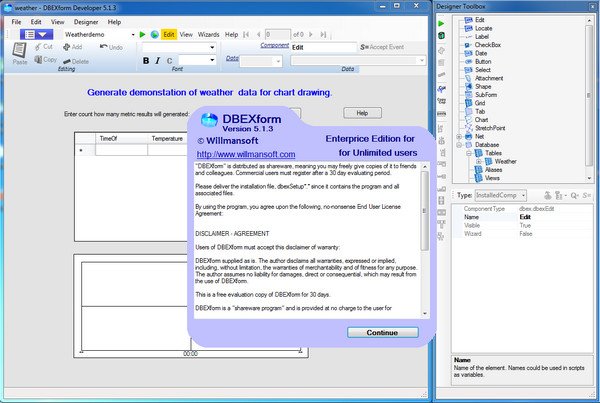
Task: Open the InstalledComp Type dropdown
Action: [523, 196]
